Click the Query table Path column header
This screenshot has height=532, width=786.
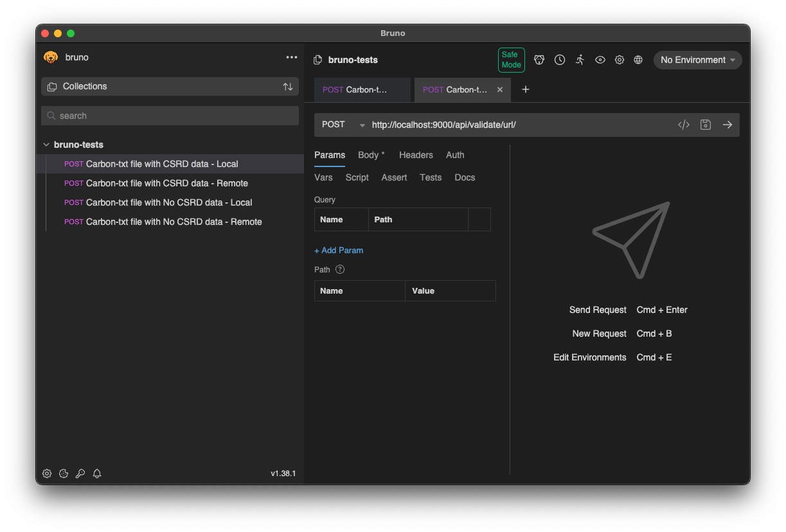[x=418, y=220]
